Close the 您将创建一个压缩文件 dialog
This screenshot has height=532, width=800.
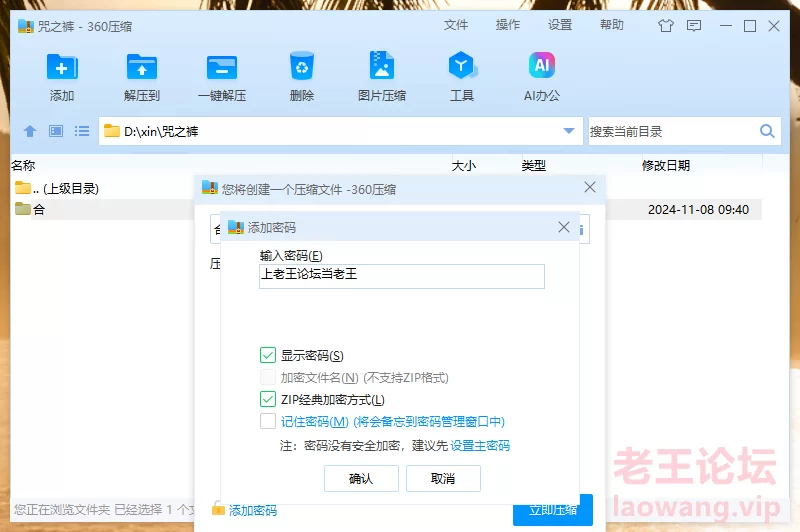(x=590, y=187)
